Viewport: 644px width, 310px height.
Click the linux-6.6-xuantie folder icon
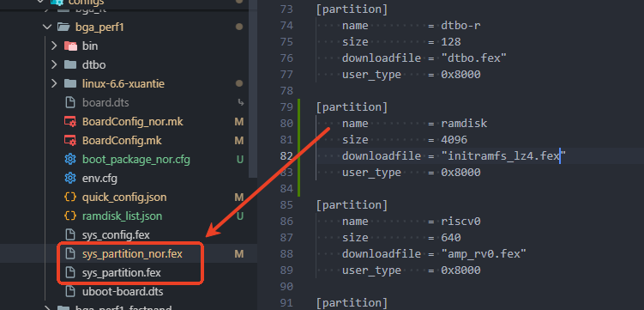(x=70, y=83)
